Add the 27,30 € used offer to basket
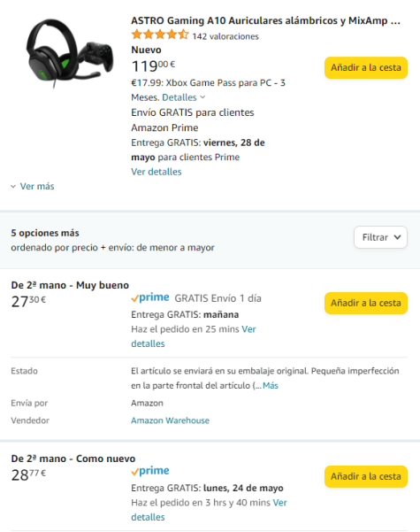The image size is (420, 532). [366, 303]
